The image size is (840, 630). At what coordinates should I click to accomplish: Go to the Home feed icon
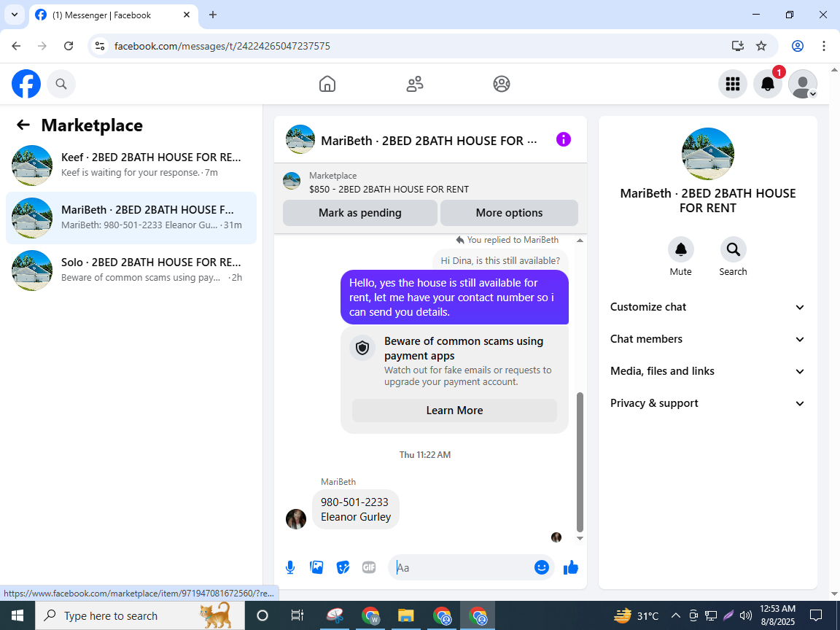coord(327,84)
